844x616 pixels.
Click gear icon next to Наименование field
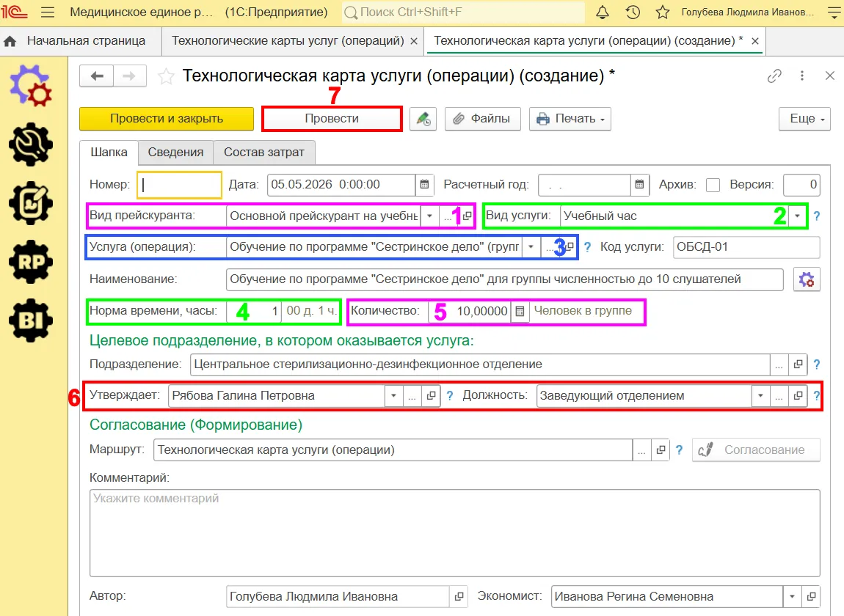click(x=807, y=279)
